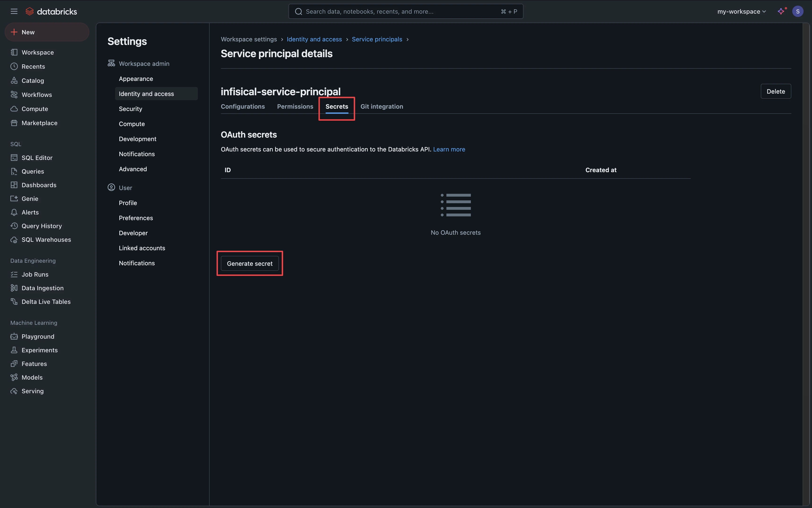Click the Query History icon
The width and height of the screenshot is (812, 508).
click(x=14, y=226)
